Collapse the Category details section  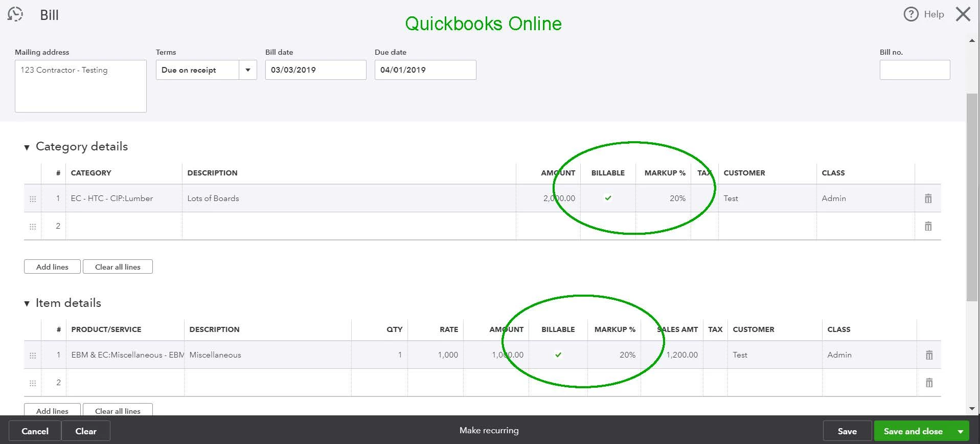pyautogui.click(x=27, y=147)
